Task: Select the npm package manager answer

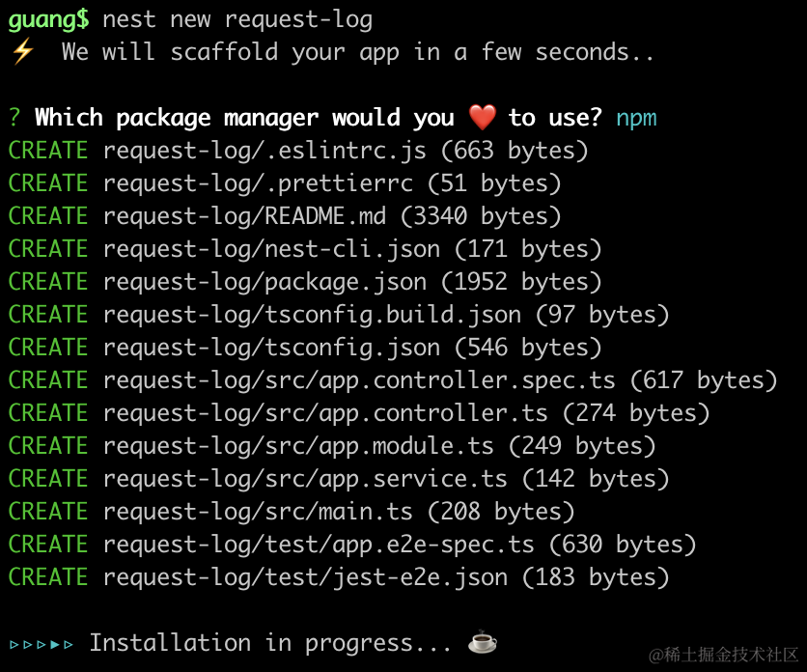Action: pos(635,118)
